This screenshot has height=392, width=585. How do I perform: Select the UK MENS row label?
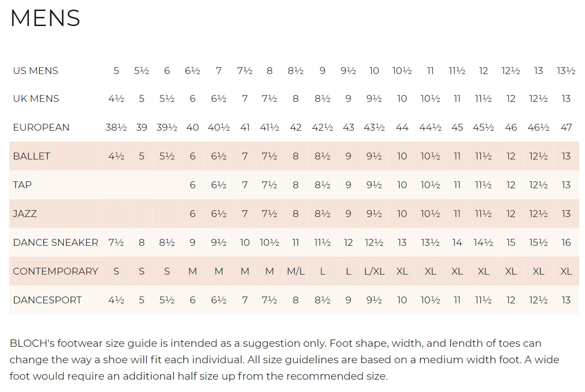click(36, 99)
